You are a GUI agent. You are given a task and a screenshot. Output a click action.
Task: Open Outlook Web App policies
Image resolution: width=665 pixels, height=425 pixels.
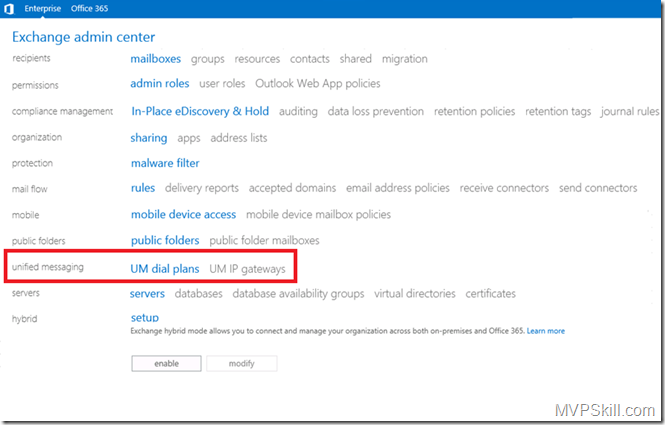[318, 84]
